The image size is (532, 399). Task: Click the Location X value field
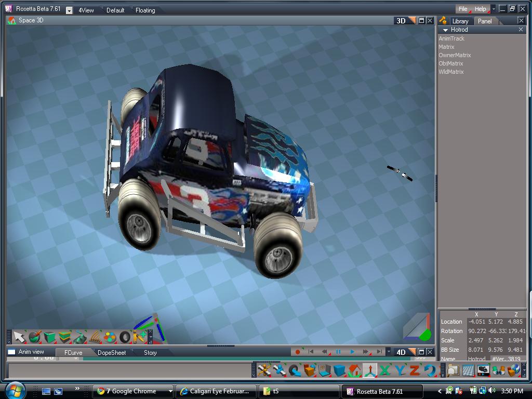coord(476,322)
